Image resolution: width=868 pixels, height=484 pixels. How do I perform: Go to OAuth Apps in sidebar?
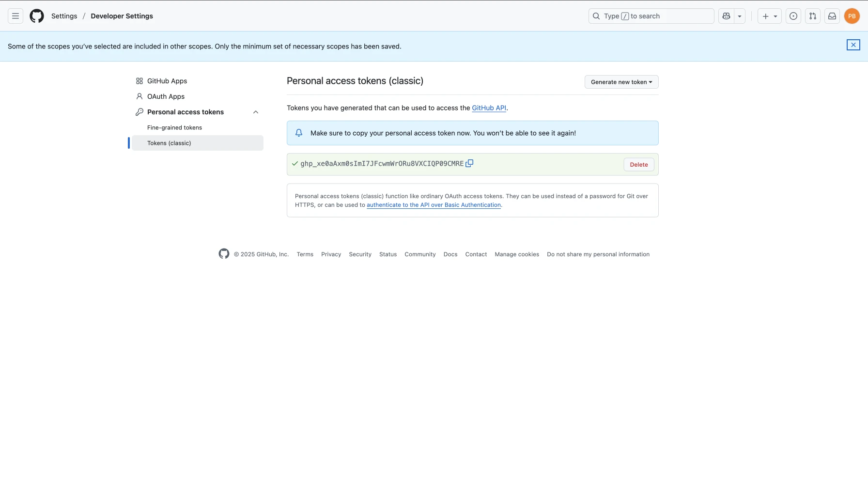point(166,96)
